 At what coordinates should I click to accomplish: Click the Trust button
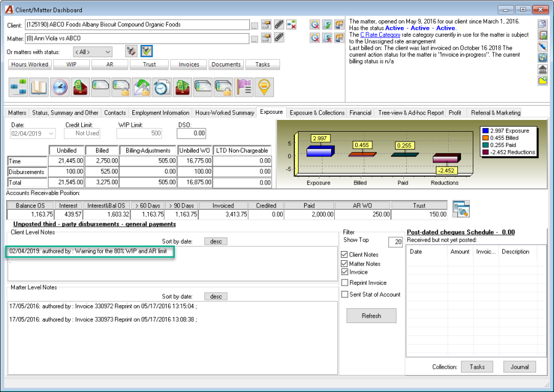coord(149,64)
